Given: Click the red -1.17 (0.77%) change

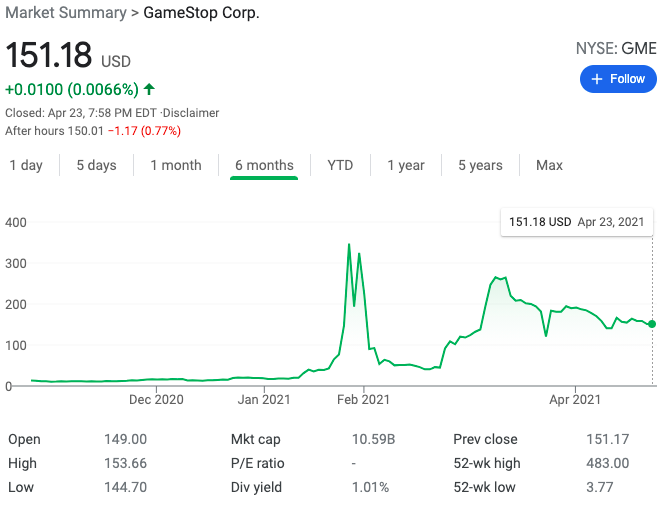Looking at the screenshot, I should [x=145, y=131].
